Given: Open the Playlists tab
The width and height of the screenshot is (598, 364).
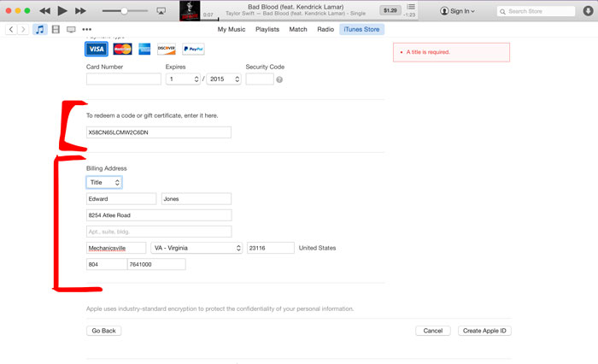Looking at the screenshot, I should 267,29.
